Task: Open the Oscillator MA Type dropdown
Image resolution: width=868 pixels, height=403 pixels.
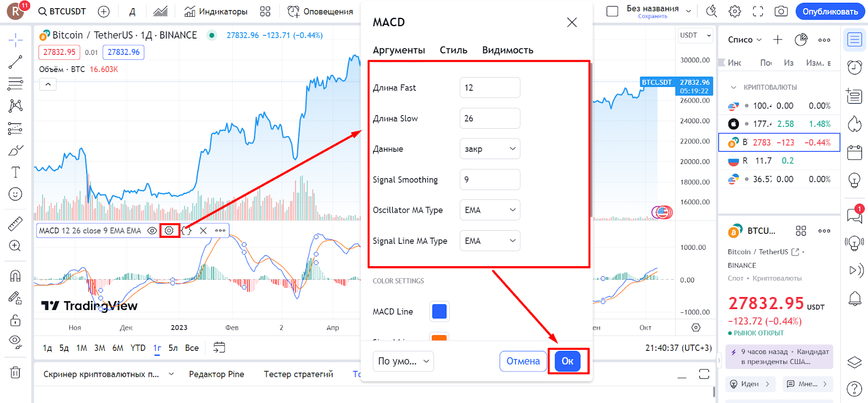Action: click(x=489, y=210)
